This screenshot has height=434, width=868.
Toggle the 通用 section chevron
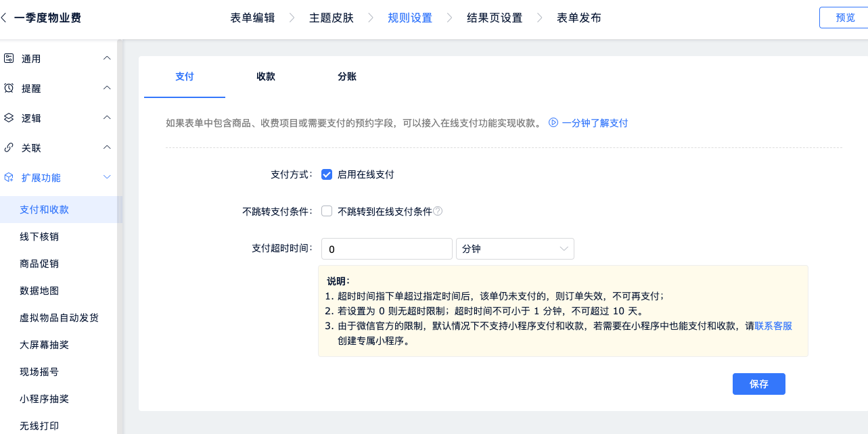(x=107, y=59)
